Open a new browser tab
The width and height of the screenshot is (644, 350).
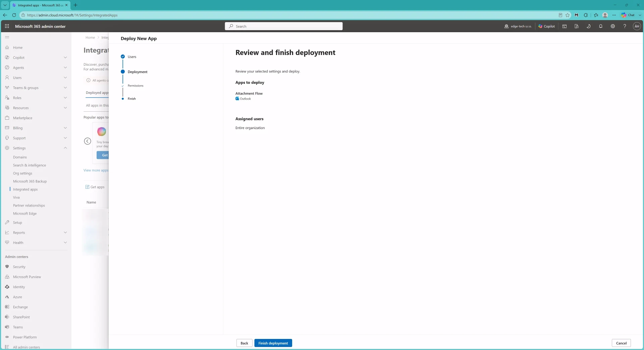75,5
